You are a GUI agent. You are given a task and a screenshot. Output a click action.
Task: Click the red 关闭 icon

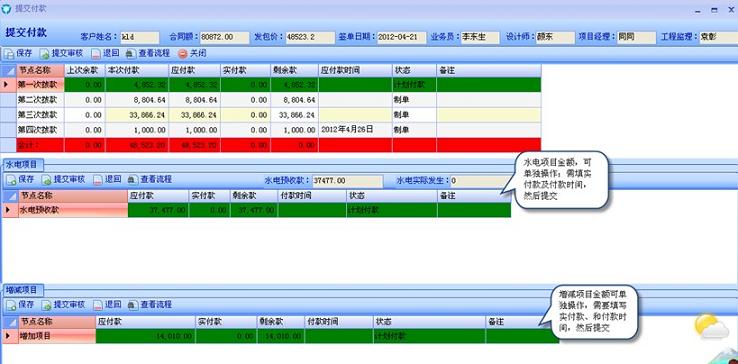[183, 54]
